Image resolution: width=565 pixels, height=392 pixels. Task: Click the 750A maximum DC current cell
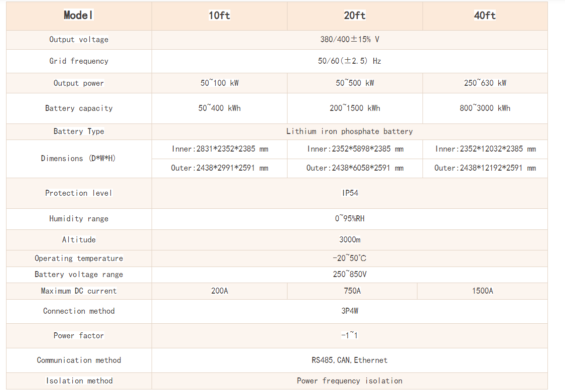coord(352,291)
